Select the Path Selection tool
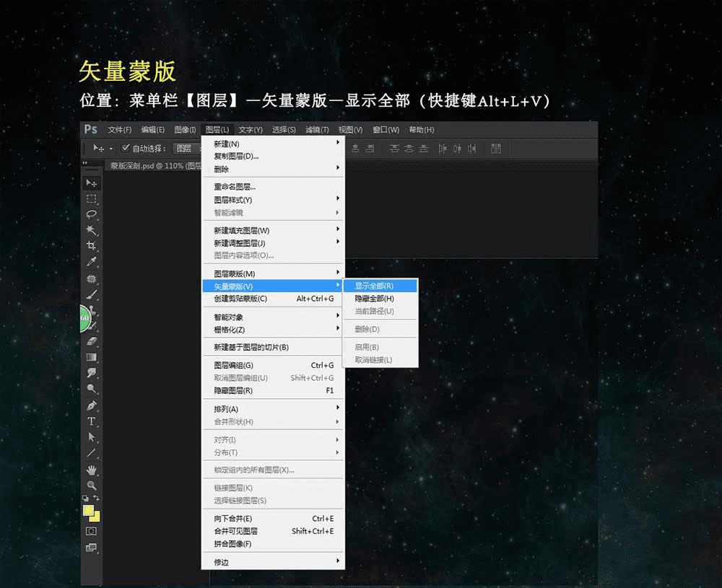Image resolution: width=722 pixels, height=588 pixels. [91, 437]
